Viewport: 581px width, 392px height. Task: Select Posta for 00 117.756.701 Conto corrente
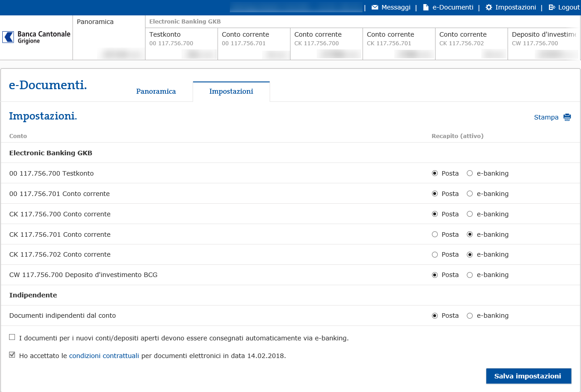[x=435, y=194]
